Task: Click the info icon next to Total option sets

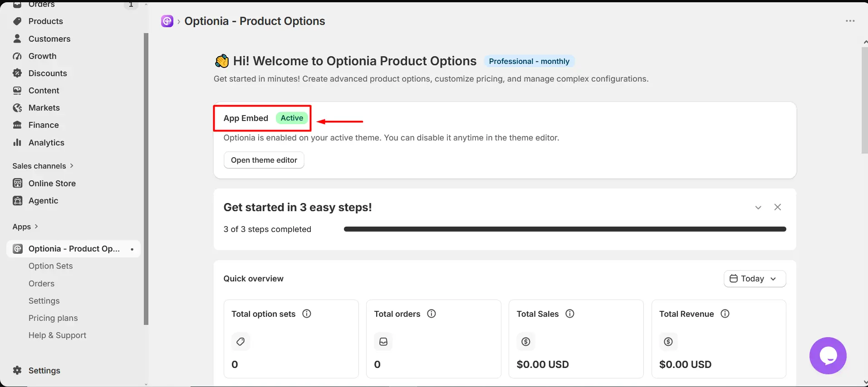Action: click(307, 314)
